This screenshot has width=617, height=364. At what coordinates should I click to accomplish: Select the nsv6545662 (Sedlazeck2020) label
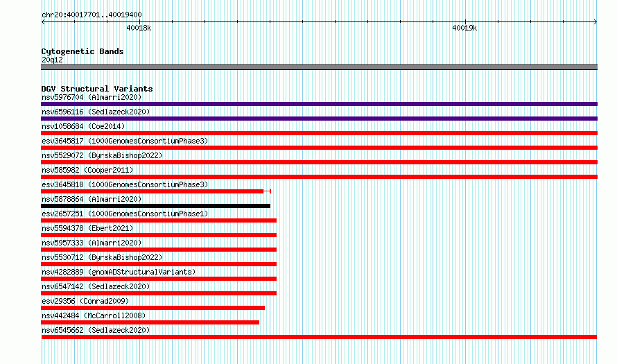[x=96, y=330]
